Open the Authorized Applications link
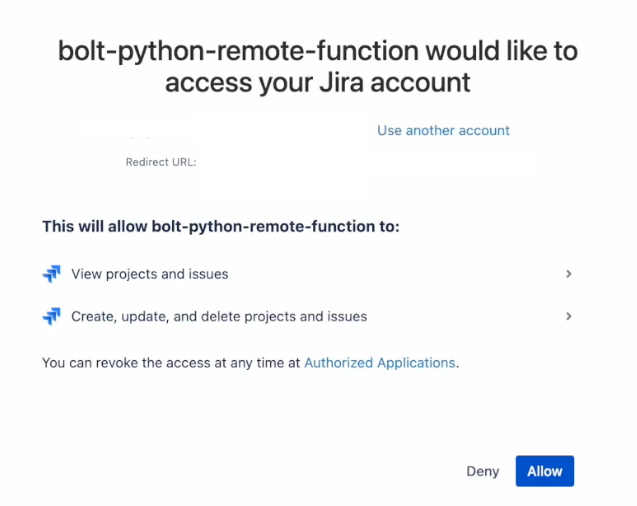 coord(380,363)
